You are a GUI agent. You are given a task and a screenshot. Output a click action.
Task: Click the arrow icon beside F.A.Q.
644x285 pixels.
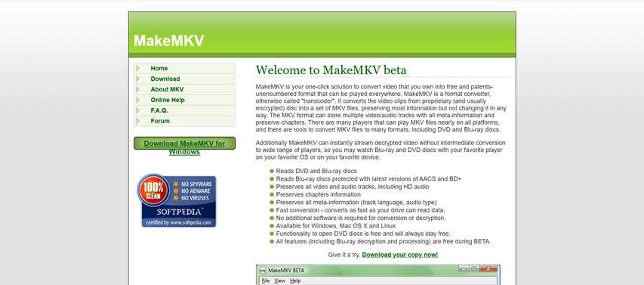pyautogui.click(x=138, y=110)
